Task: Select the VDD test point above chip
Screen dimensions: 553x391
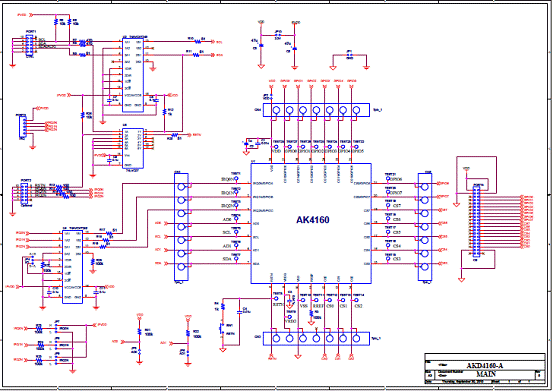Action: [x=276, y=147]
